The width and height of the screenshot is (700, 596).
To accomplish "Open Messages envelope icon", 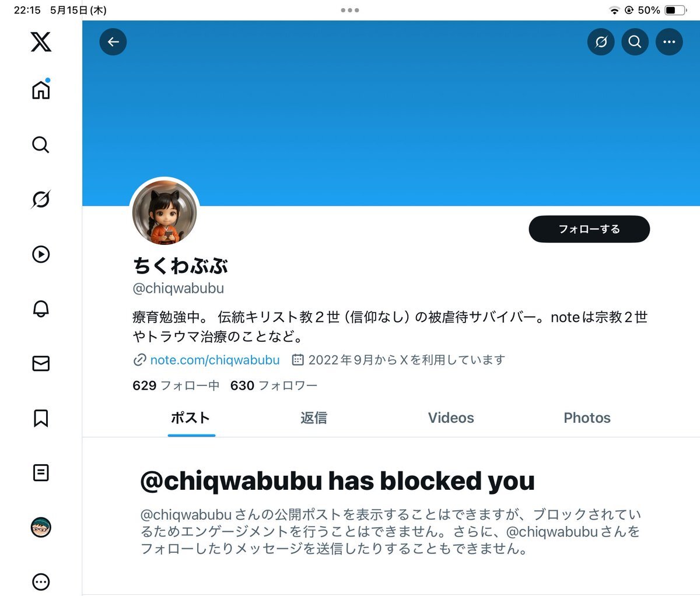I will click(x=41, y=363).
